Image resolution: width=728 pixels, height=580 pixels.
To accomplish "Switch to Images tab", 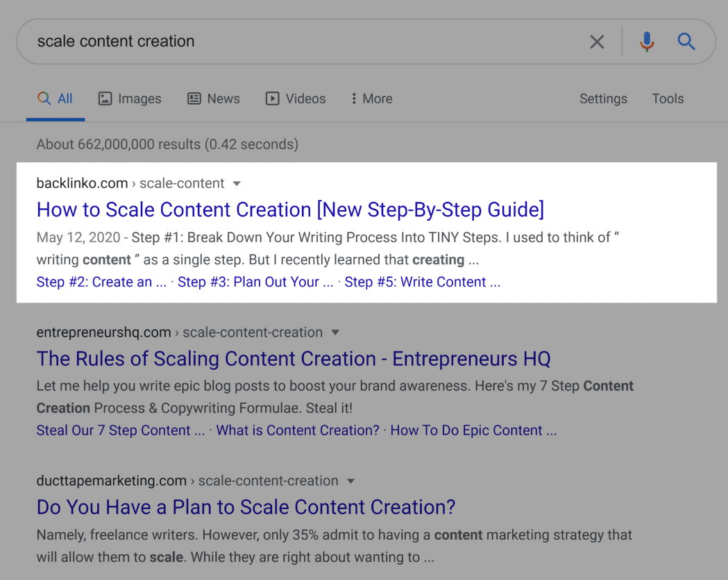I will [130, 99].
